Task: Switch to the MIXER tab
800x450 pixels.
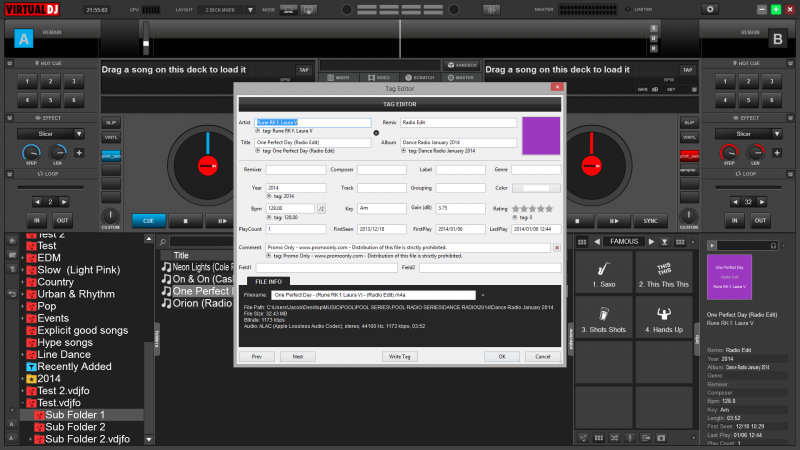Action: coord(339,78)
